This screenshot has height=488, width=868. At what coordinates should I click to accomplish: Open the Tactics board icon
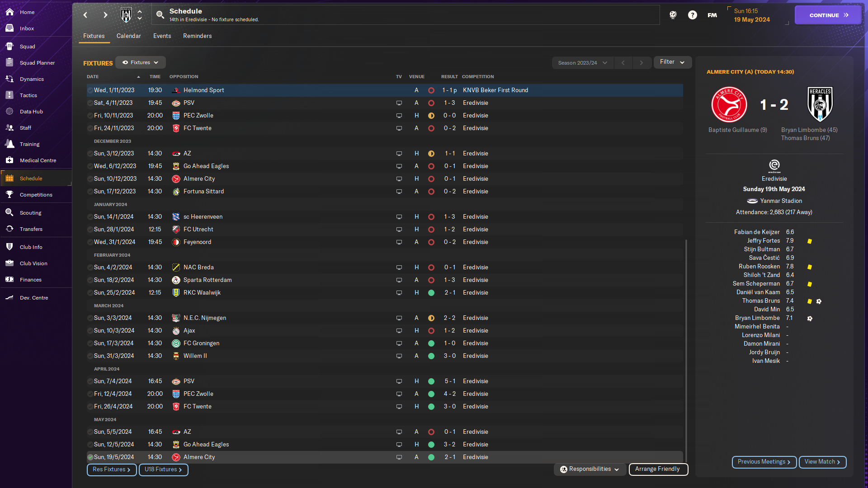[x=9, y=95]
